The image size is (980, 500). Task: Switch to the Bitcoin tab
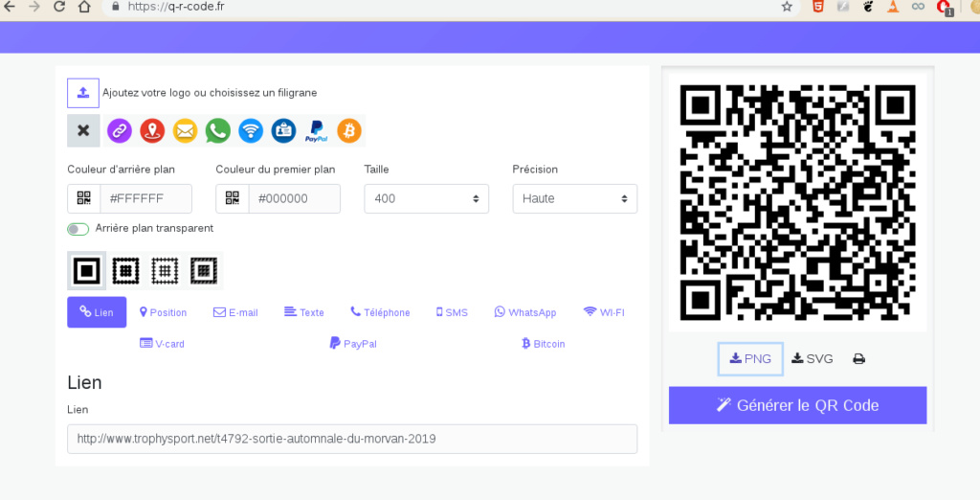[544, 344]
